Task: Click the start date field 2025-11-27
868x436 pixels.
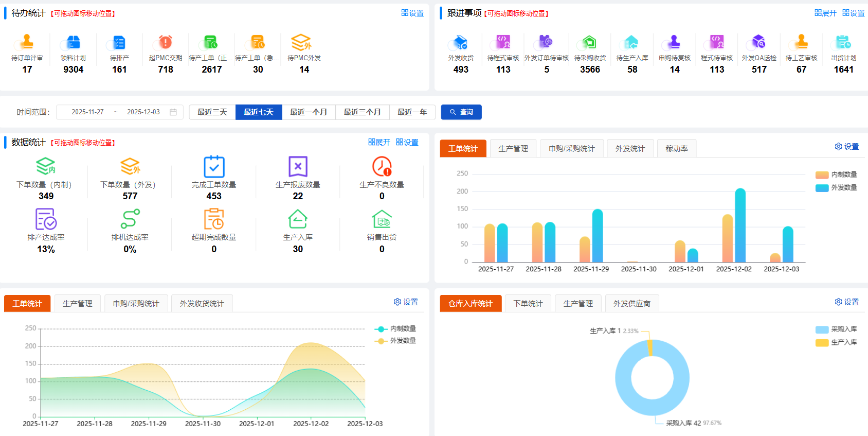Action: click(87, 112)
